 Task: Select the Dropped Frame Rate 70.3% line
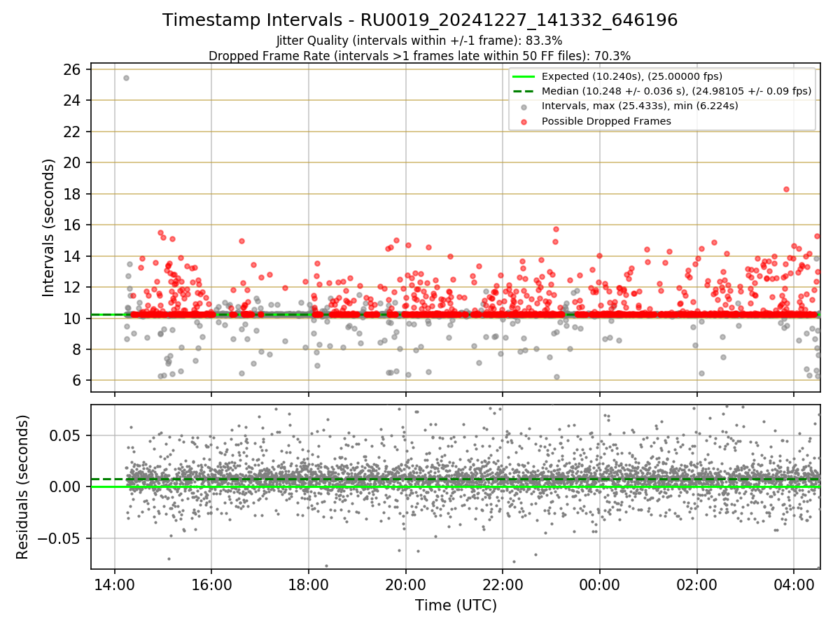click(x=420, y=56)
